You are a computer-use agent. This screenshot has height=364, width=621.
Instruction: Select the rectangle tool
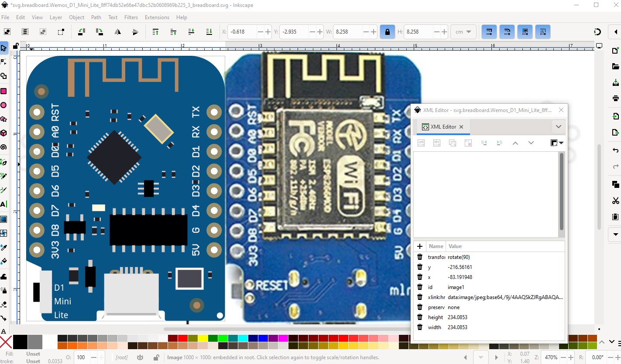(3, 91)
